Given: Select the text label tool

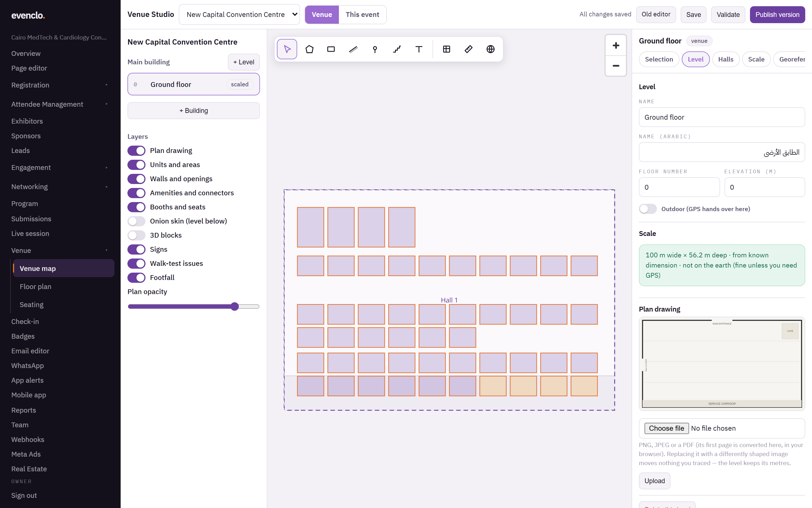Looking at the screenshot, I should 419,49.
